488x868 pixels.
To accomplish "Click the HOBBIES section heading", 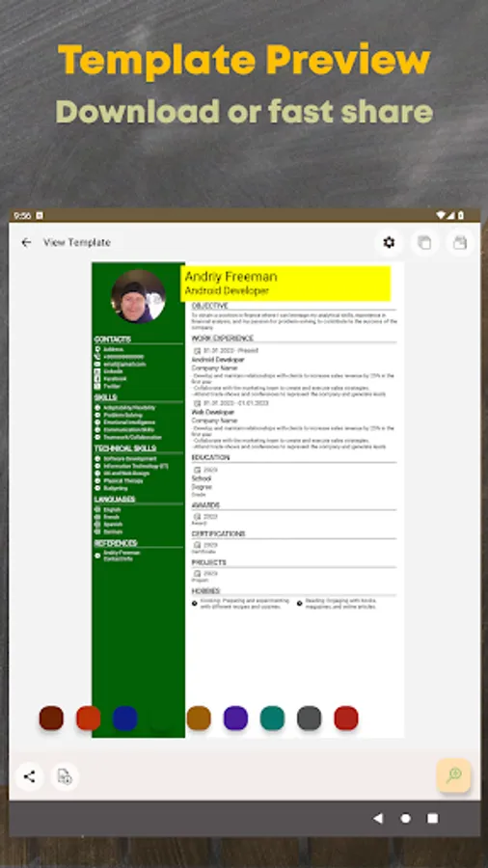I will (205, 591).
